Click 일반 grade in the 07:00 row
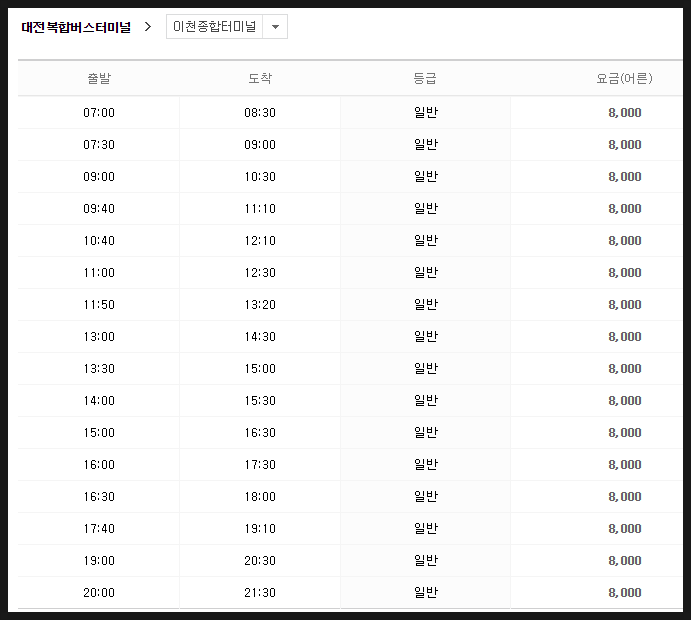The width and height of the screenshot is (691, 620). pos(426,112)
